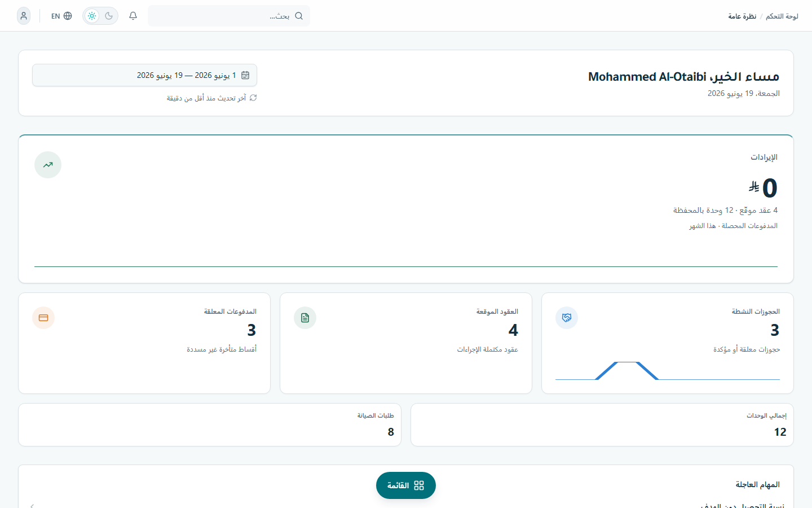Enable light mode with sun icon
812x508 pixels.
coord(92,16)
